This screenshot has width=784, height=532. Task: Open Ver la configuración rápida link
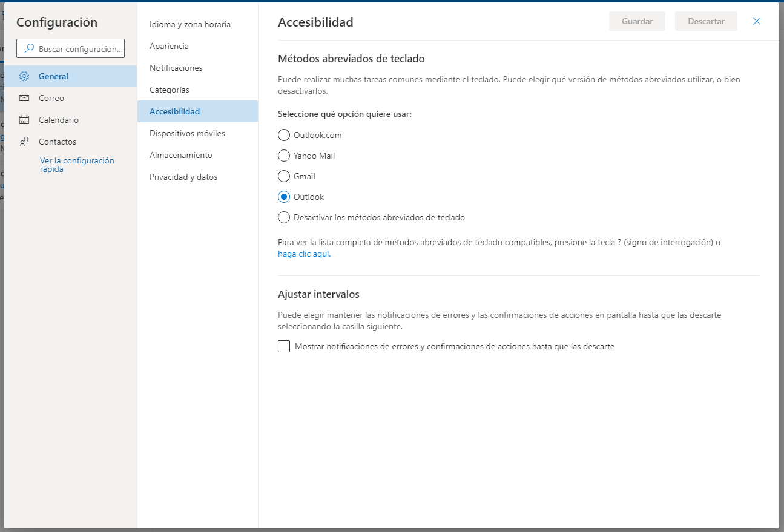(x=77, y=165)
